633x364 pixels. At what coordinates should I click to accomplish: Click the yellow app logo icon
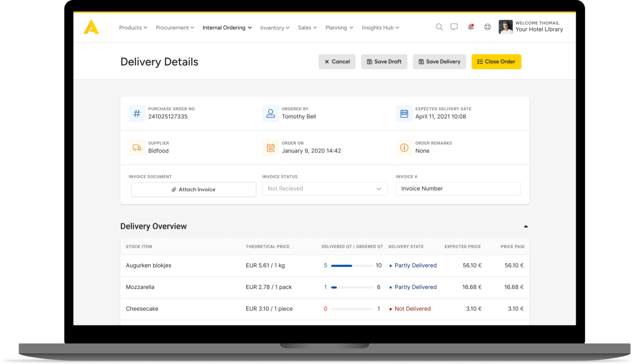pyautogui.click(x=91, y=27)
